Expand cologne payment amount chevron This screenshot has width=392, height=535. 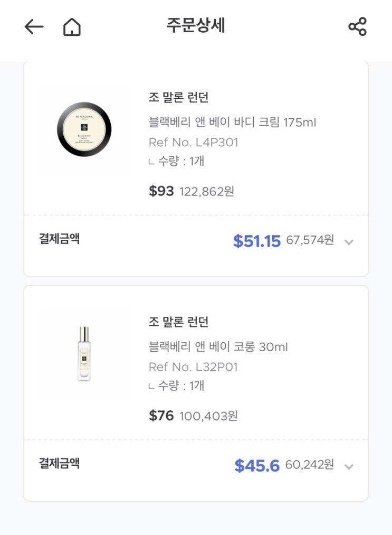348,466
